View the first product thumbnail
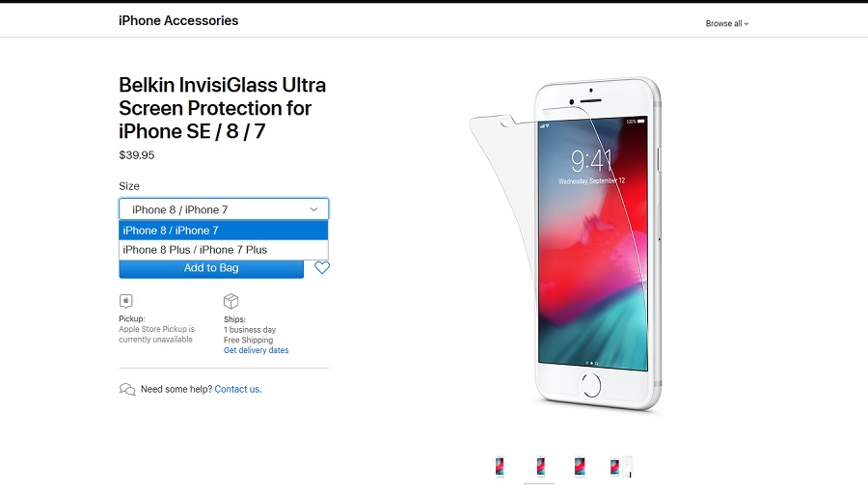This screenshot has height=494, width=868. (x=500, y=466)
